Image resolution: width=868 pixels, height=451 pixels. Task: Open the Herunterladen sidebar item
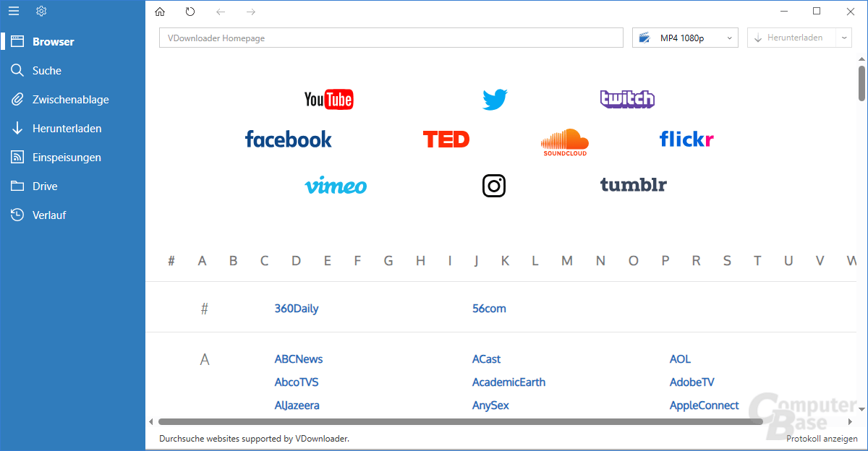[72, 128]
